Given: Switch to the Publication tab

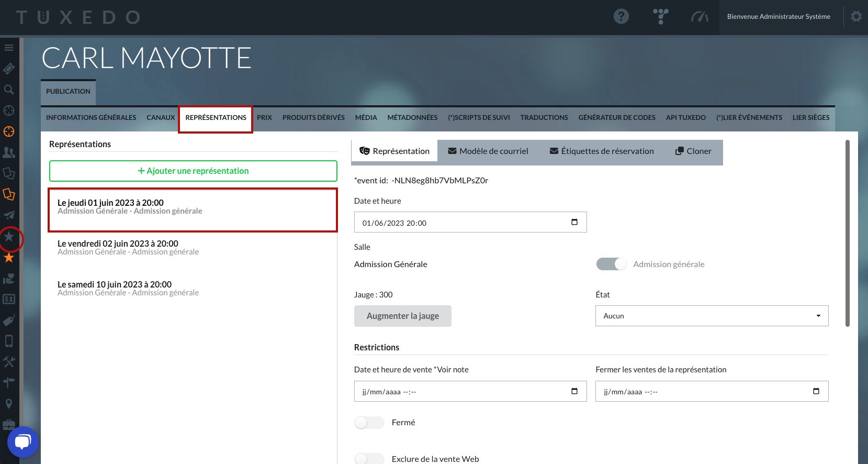Looking at the screenshot, I should point(68,92).
